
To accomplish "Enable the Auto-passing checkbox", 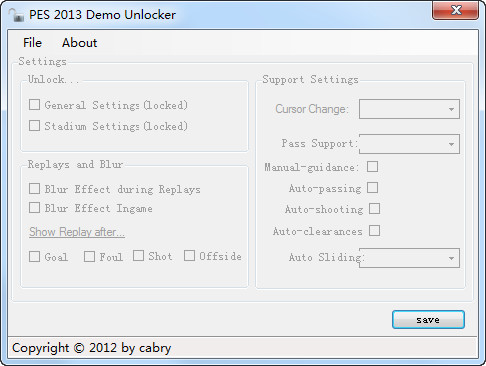I will coord(373,188).
